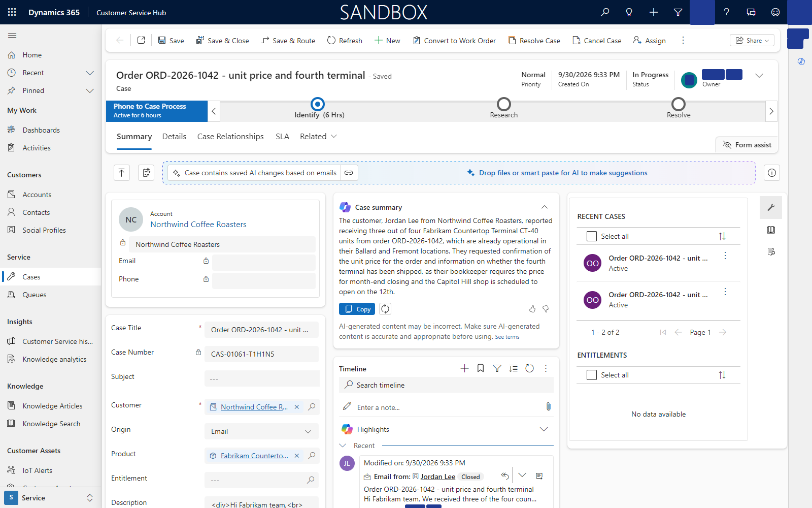Screen dimensions: 812x508
Task: Click the search magnifier in top bar
Action: 605,12
